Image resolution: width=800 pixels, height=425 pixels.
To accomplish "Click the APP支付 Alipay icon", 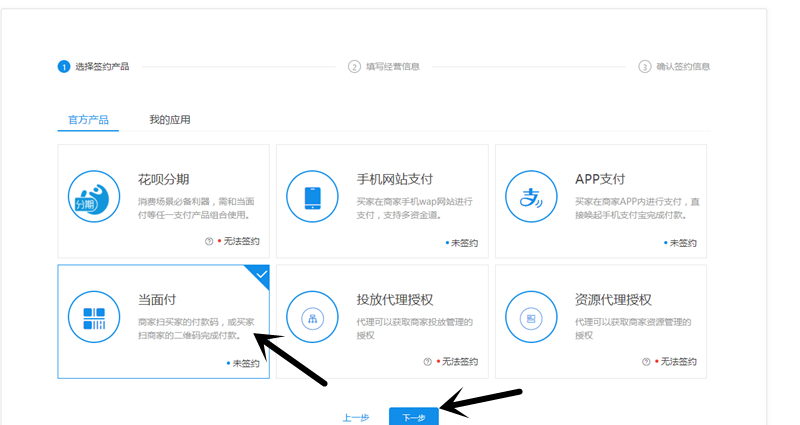I will (531, 196).
